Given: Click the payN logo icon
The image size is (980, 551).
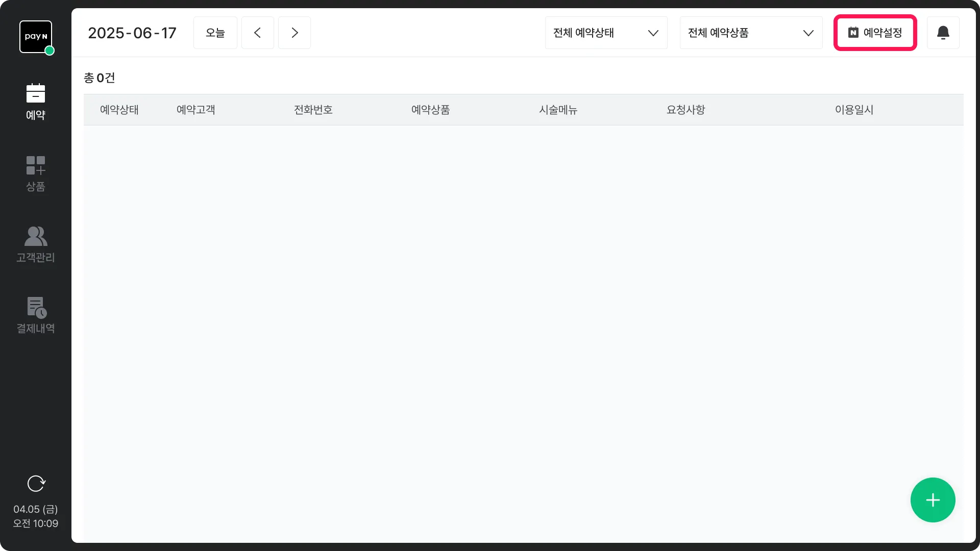Looking at the screenshot, I should (x=35, y=37).
